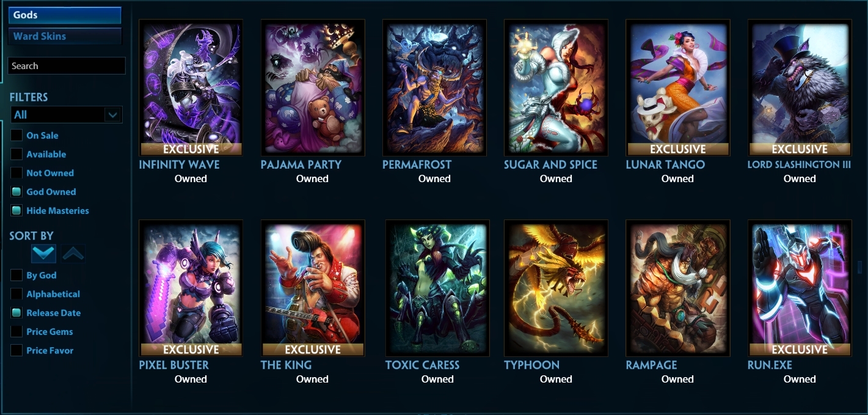This screenshot has width=868, height=415.
Task: Switch to the Ward Skins tab
Action: tap(65, 36)
